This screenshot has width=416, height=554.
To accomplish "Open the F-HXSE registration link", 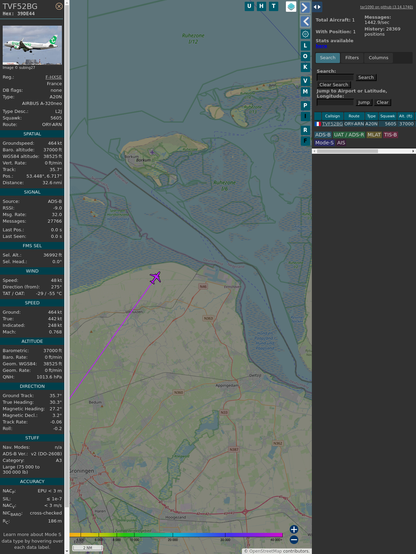I will (x=53, y=77).
